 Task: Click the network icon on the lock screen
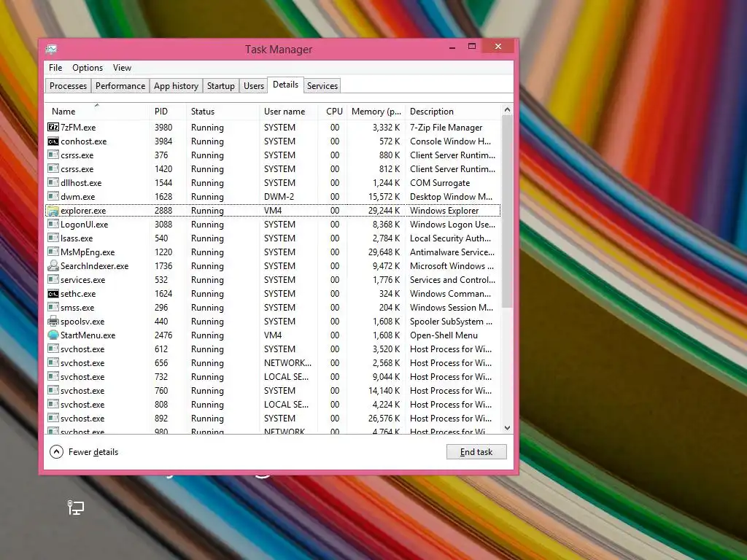(x=75, y=507)
